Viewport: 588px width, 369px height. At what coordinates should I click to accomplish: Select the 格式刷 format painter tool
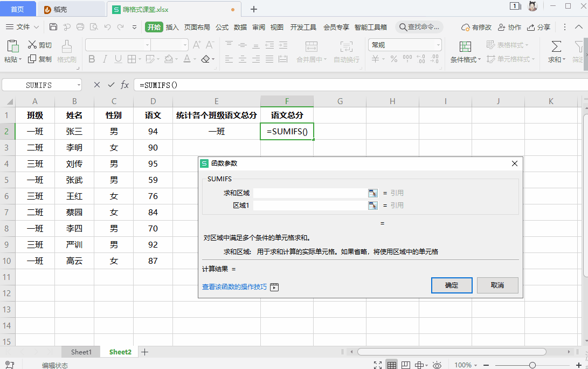point(66,51)
